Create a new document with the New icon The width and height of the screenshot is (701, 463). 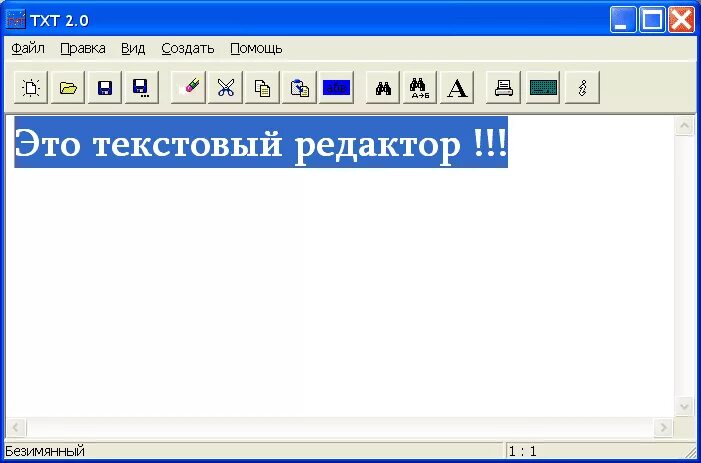tap(31, 87)
